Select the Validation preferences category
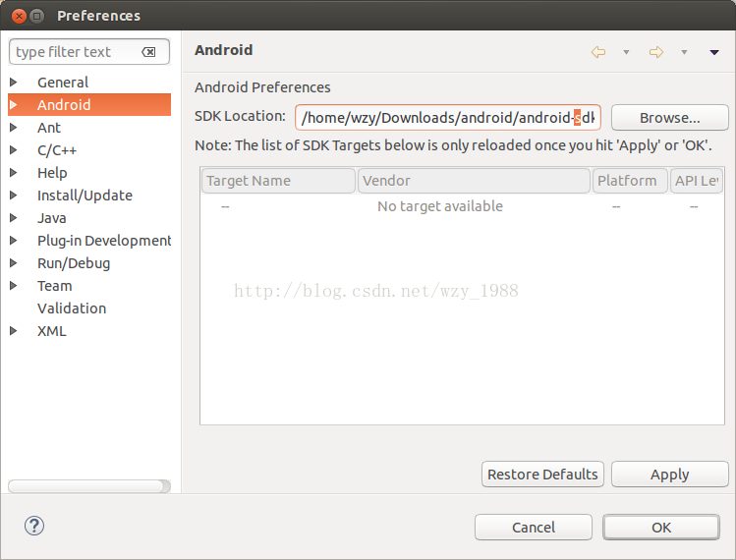Screen dimensions: 736x560 pos(72,308)
